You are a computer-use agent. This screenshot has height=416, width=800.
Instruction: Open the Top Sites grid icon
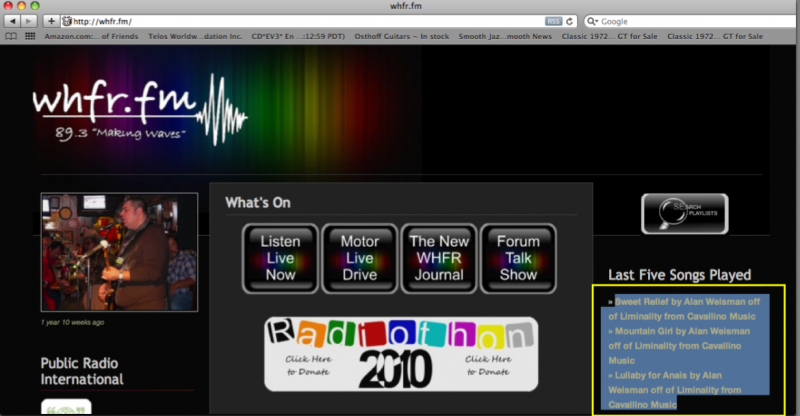click(x=30, y=36)
